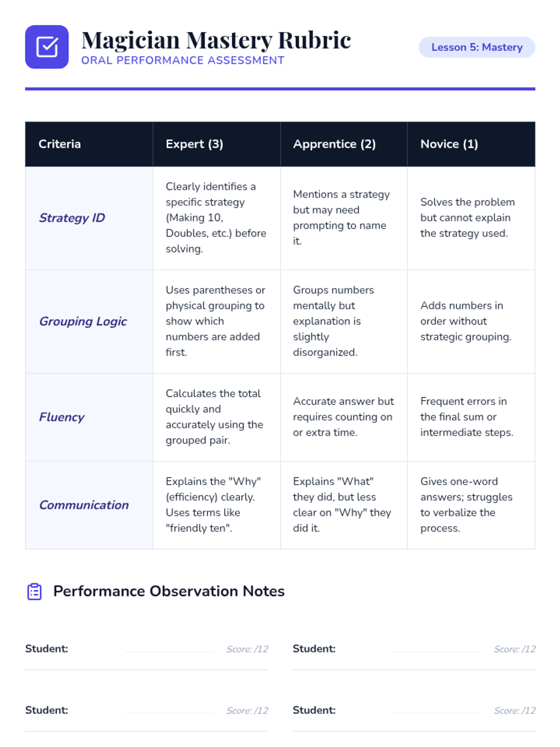Select the Expert cell mentioning "friendly ten"
This screenshot has width=560, height=747.
point(217,505)
